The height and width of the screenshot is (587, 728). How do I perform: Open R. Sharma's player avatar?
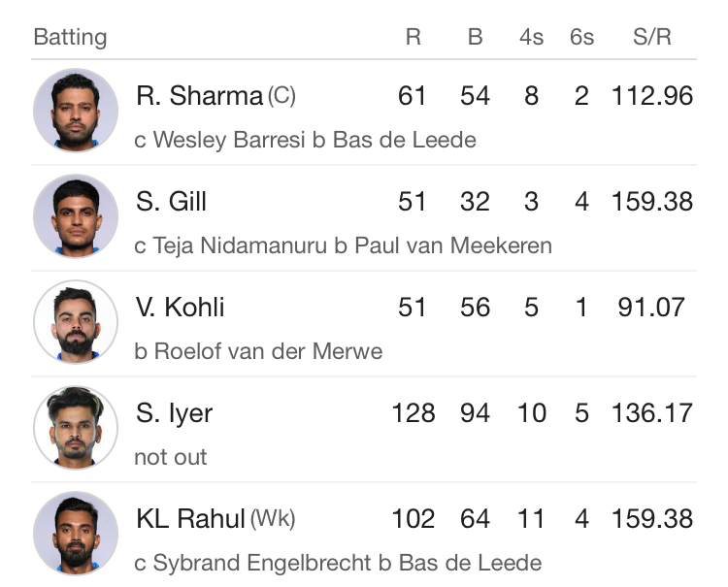tap(76, 111)
